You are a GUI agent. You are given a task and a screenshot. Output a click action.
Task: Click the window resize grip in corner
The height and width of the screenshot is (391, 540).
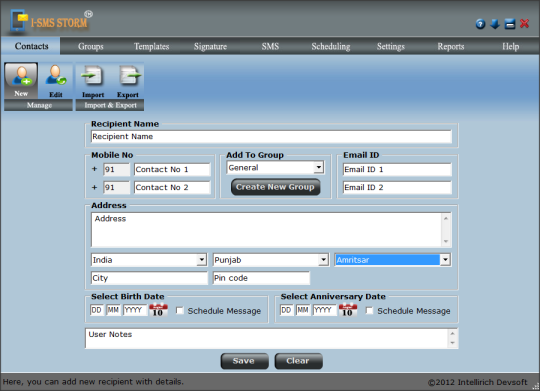536,387
